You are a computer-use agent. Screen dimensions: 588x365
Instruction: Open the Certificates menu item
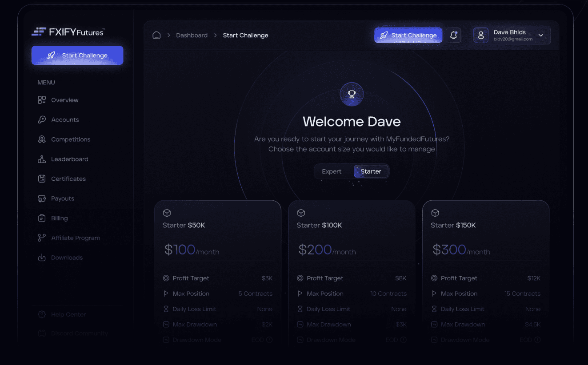pyautogui.click(x=68, y=179)
